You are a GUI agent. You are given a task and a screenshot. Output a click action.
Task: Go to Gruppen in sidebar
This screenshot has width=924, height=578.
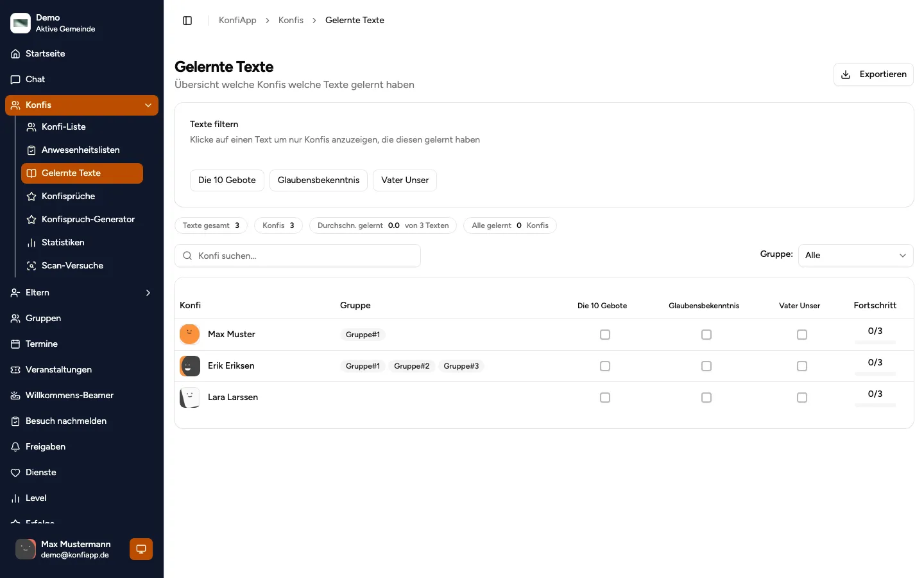[x=82, y=319]
